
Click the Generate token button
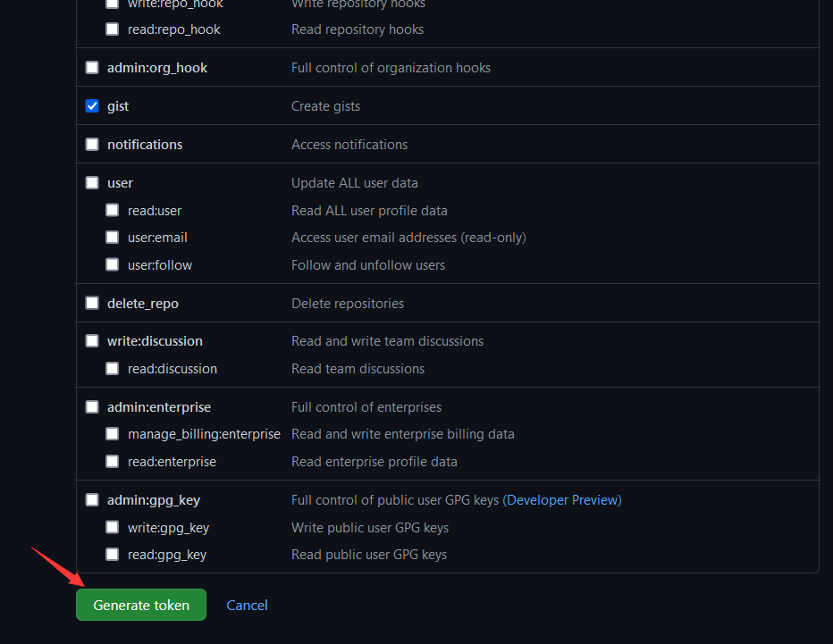[x=141, y=605]
